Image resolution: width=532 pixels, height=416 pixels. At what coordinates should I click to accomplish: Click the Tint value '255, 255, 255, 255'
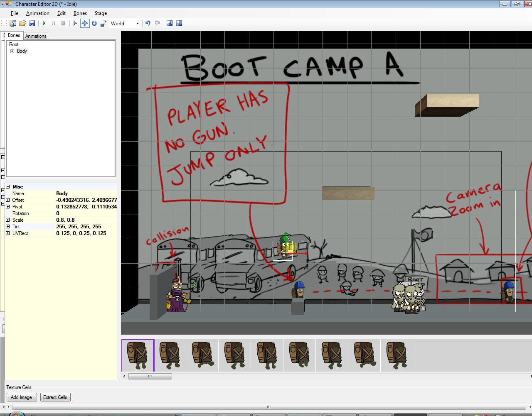pos(86,227)
